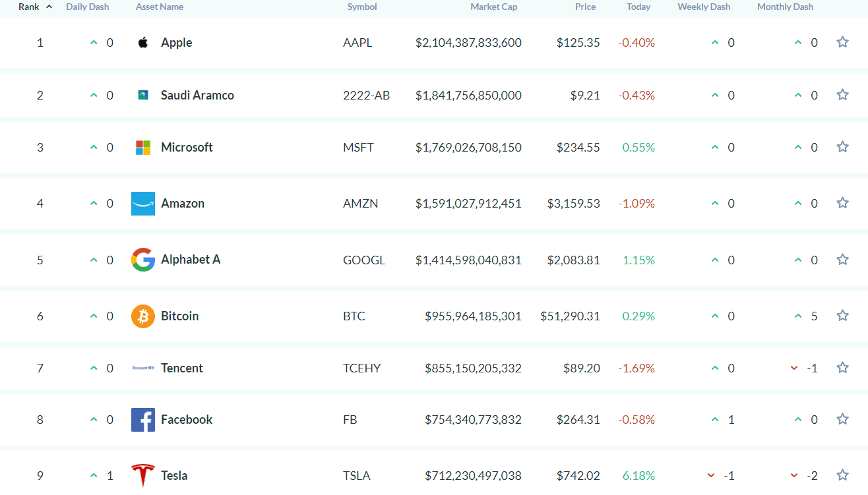This screenshot has width=868, height=495.
Task: Open the Tencent asset name link
Action: [182, 368]
